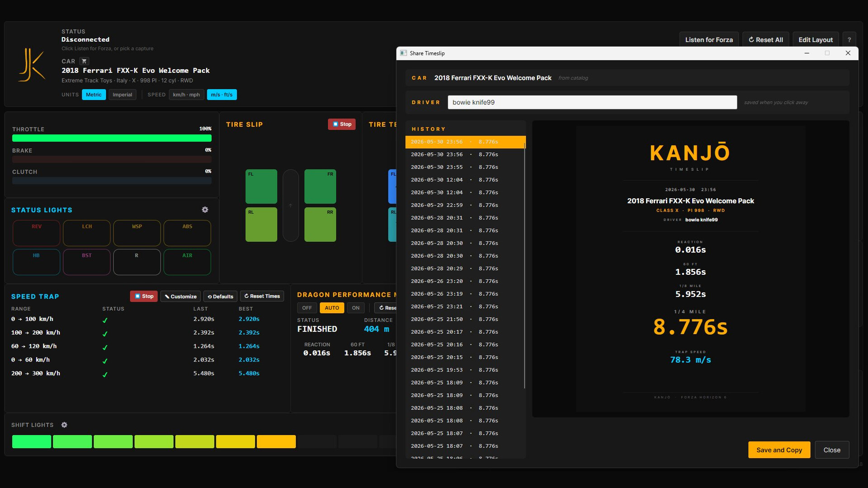Stop the Tire Slip panel
Screen dimensions: 868x488
pyautogui.click(x=342, y=124)
